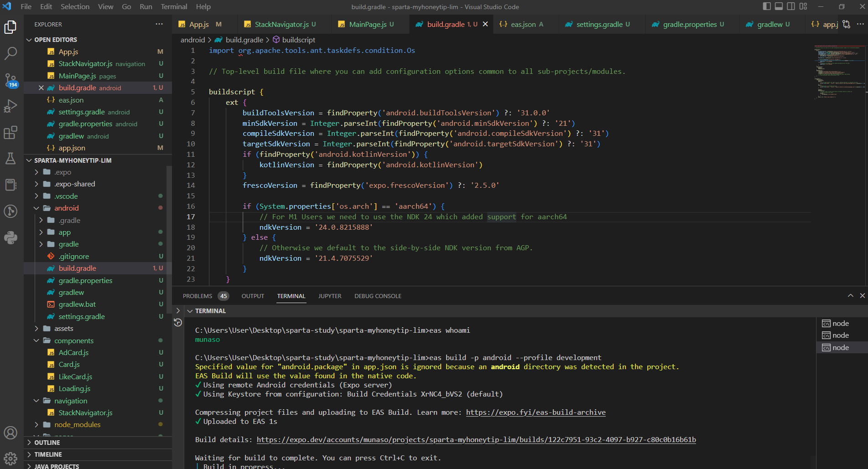
Task: Open the Debug Console panel tab
Action: tap(378, 296)
